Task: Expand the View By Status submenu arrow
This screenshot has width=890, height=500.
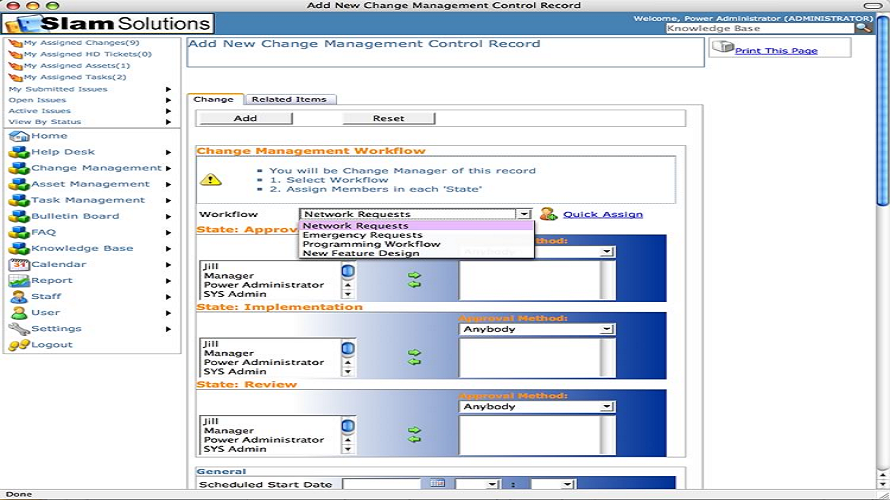Action: point(168,121)
